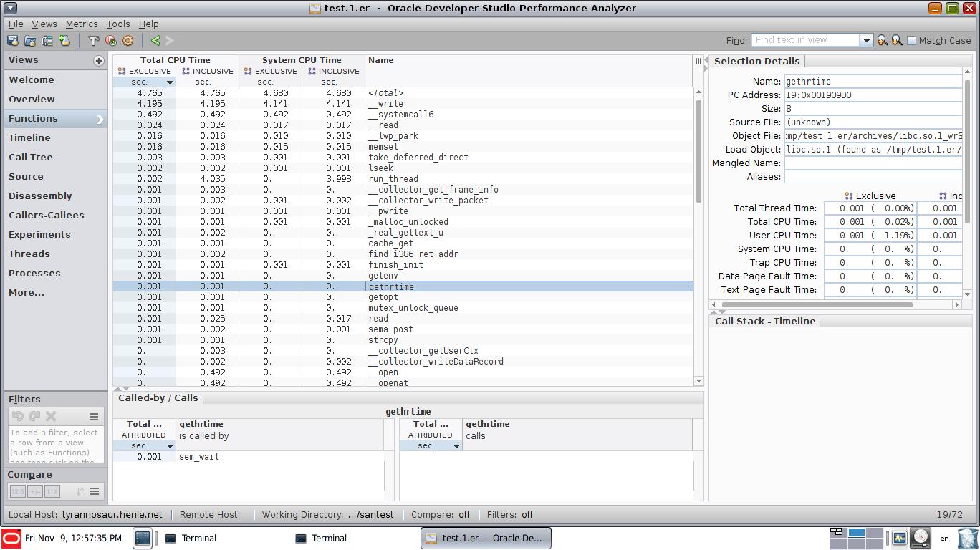Open the More... views list
This screenshot has height=550, width=980.
point(27,293)
